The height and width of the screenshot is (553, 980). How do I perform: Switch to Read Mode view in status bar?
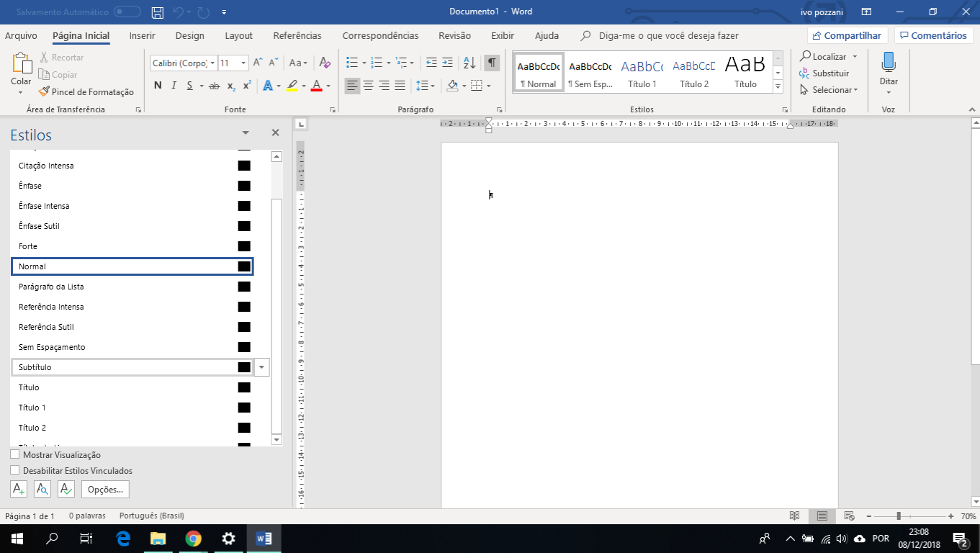coord(794,516)
